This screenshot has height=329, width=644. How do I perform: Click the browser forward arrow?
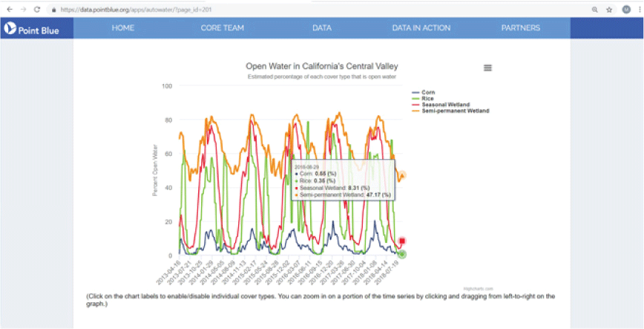23,10
